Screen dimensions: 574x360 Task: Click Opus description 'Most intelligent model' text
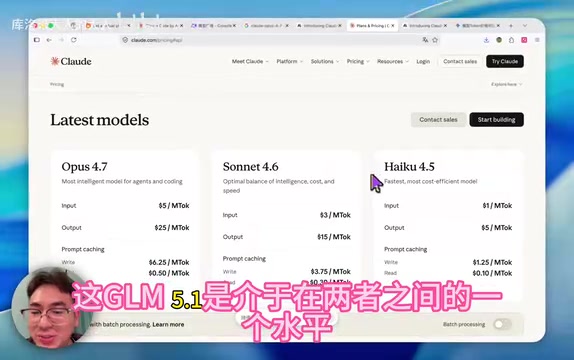point(122,181)
